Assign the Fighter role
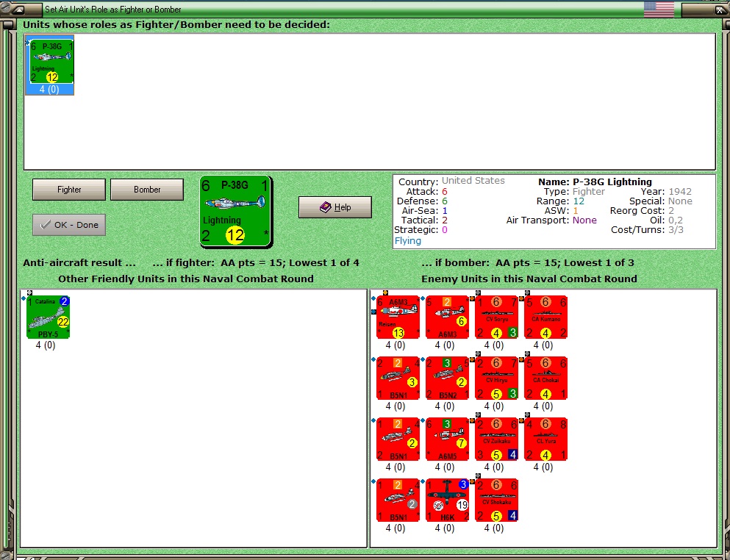 pyautogui.click(x=69, y=190)
